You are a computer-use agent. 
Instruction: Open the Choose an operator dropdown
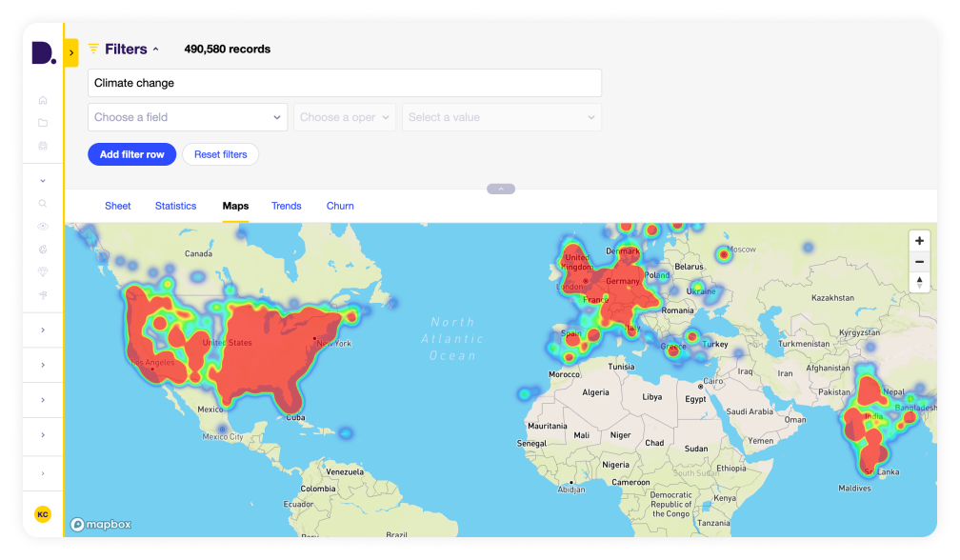pos(345,117)
